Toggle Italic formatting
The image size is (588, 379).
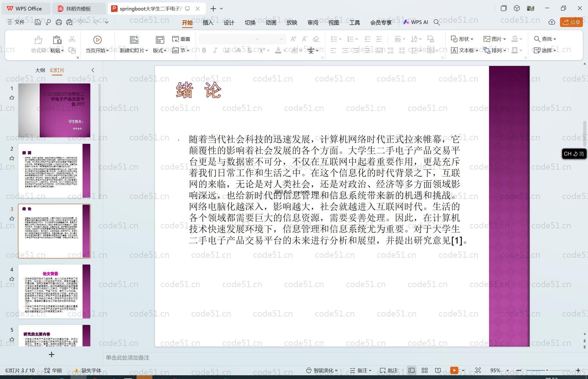click(x=215, y=50)
